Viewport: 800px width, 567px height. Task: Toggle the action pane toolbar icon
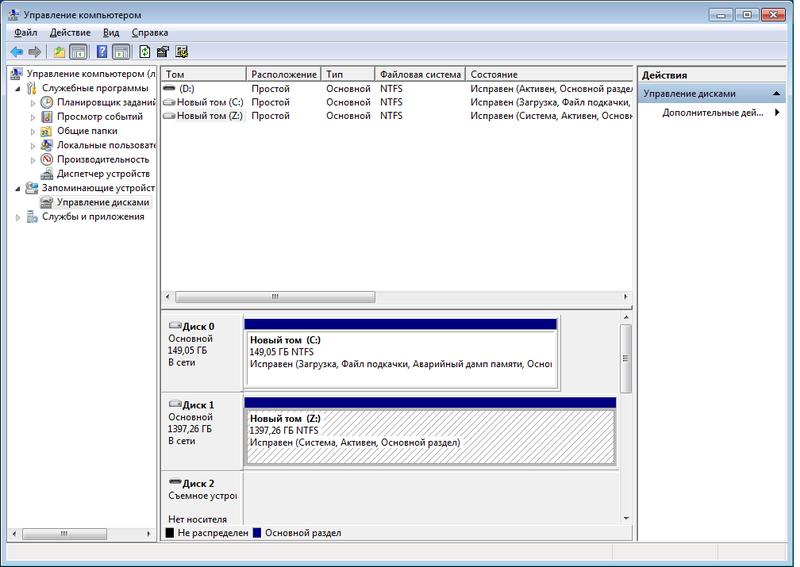(121, 52)
